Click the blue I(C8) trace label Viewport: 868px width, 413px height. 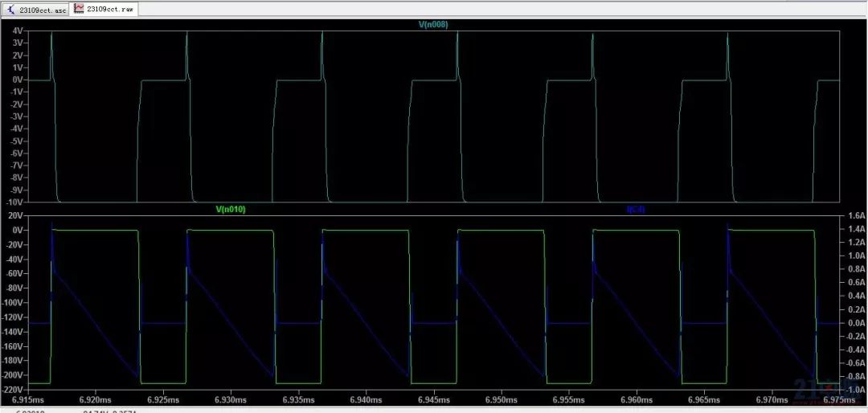coord(636,209)
